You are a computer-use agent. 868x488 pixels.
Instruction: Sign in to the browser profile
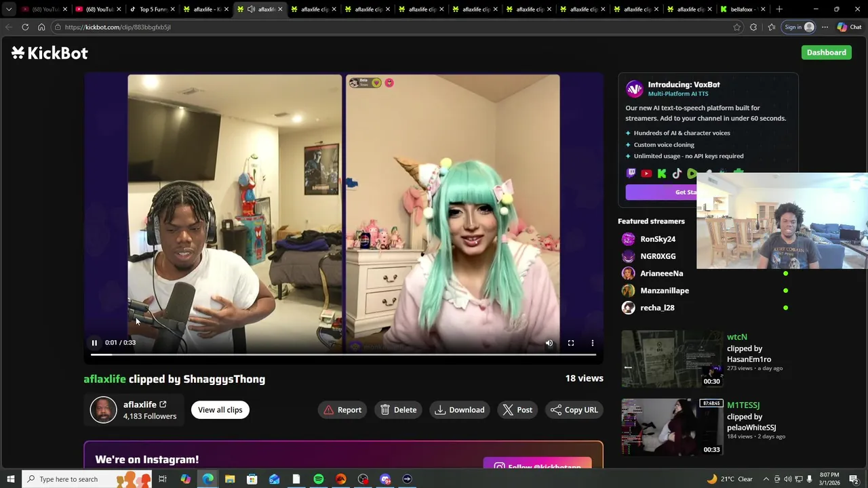coord(799,27)
